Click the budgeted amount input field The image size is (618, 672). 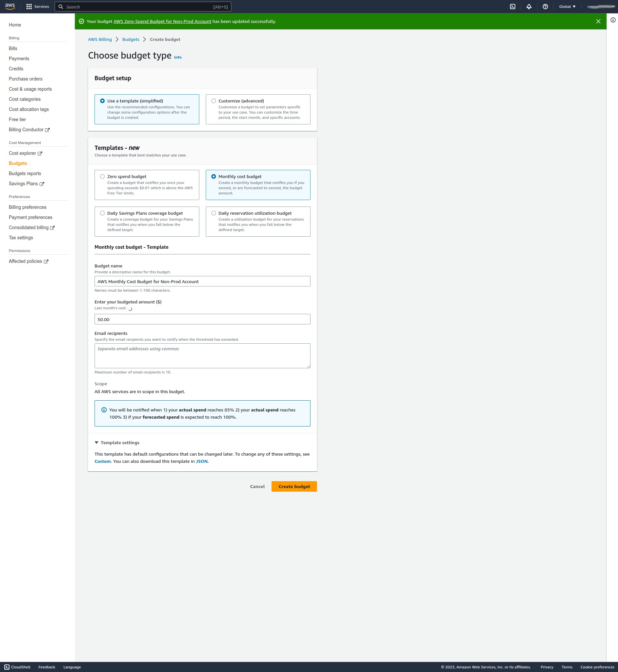click(x=202, y=319)
